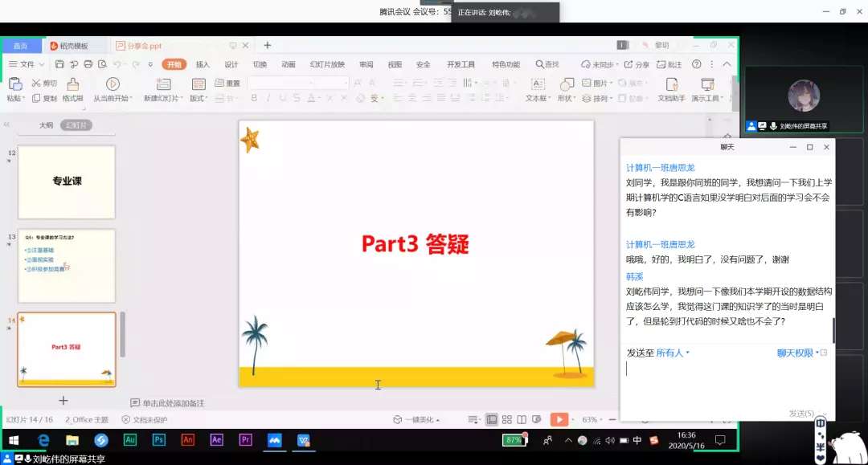Toggle italic text formatting

click(x=268, y=98)
